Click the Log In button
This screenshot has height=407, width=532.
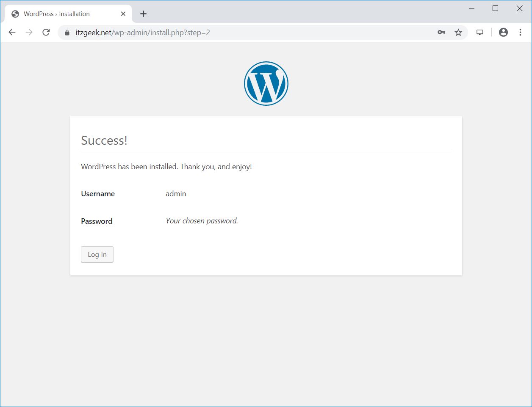(97, 254)
